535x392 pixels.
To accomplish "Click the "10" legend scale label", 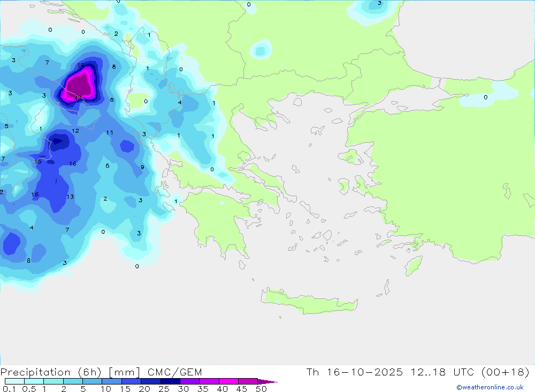I will tap(106, 389).
